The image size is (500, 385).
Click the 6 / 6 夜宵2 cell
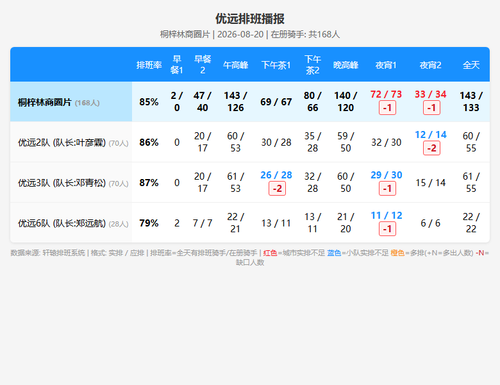click(x=430, y=223)
